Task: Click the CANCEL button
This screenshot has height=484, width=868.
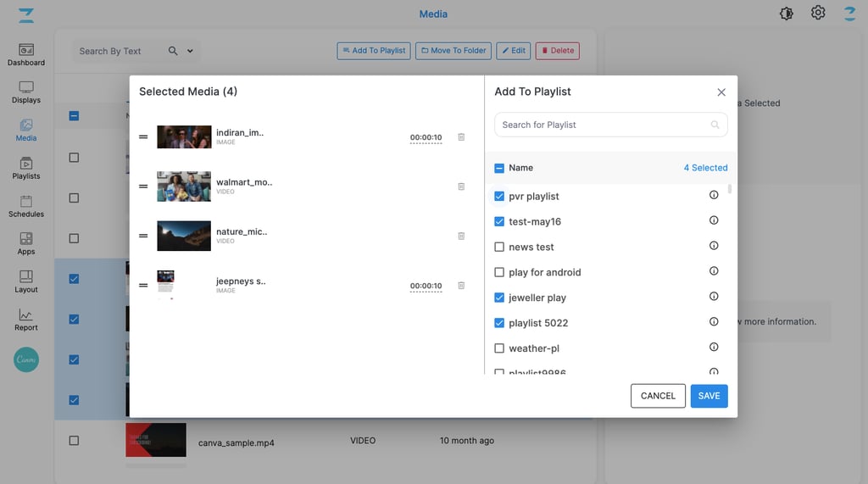Action: coord(658,396)
